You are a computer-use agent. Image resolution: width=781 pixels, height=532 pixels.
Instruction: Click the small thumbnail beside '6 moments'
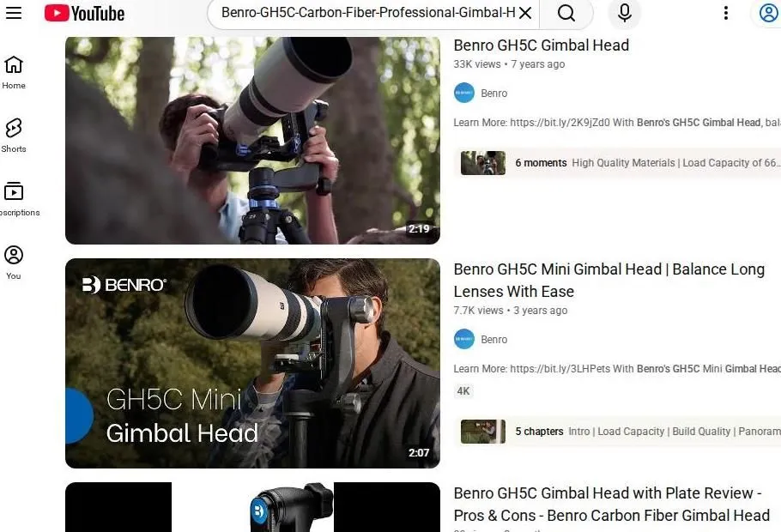point(482,163)
